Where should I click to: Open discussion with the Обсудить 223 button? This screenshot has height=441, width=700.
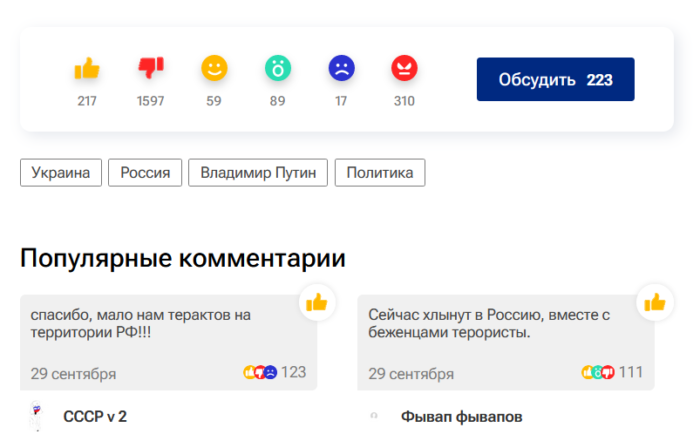click(x=555, y=79)
